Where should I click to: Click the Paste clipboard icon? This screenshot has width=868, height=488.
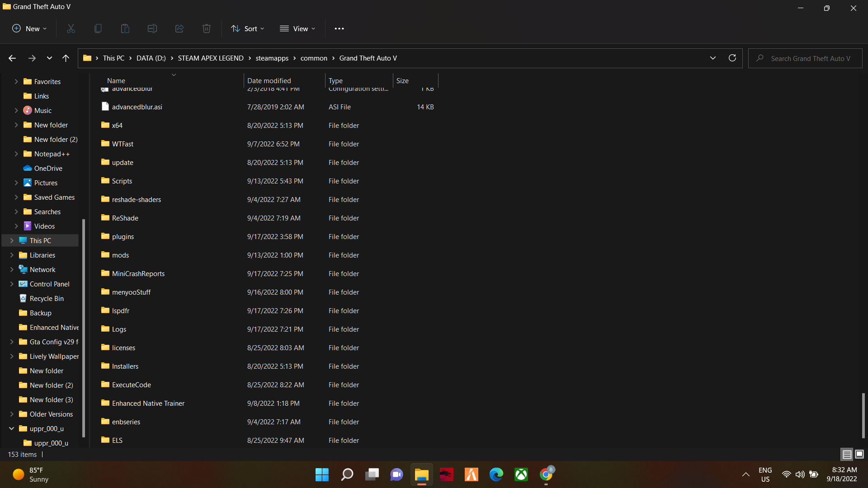coord(125,28)
